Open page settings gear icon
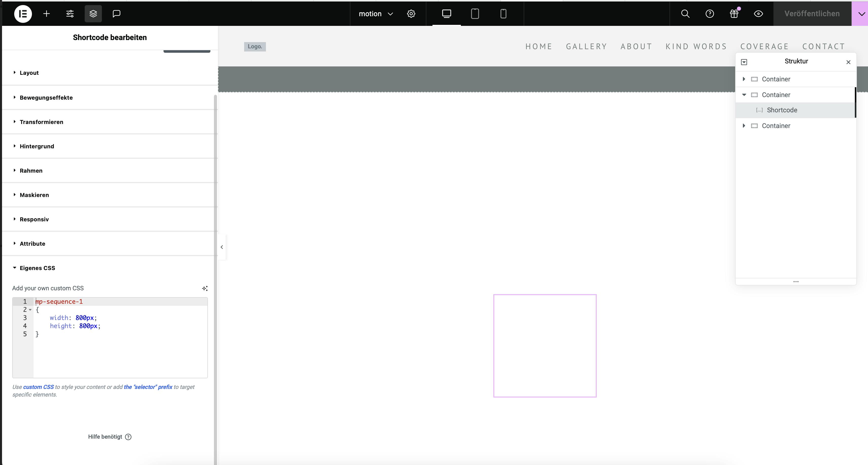Screen dimensions: 868x465 [x=411, y=14]
